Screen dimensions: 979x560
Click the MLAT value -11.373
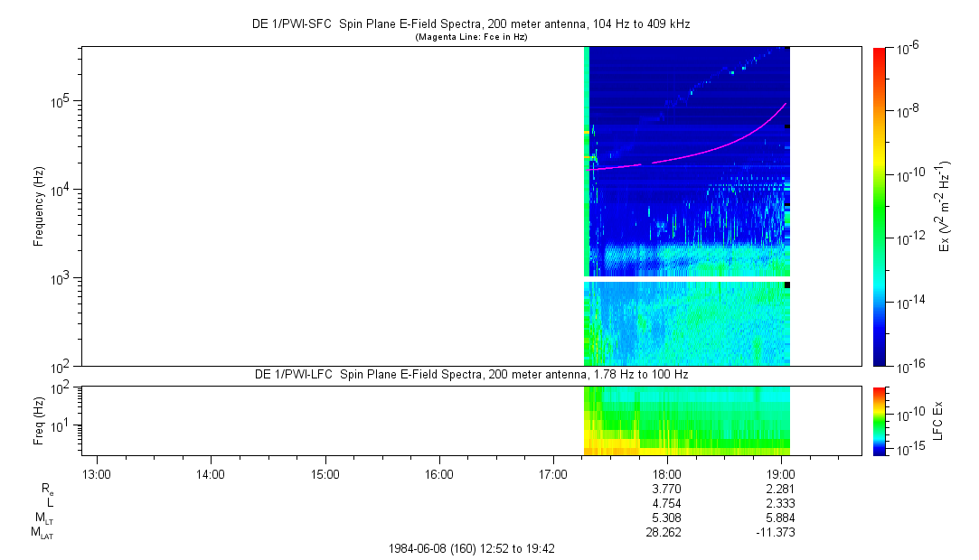tap(777, 533)
